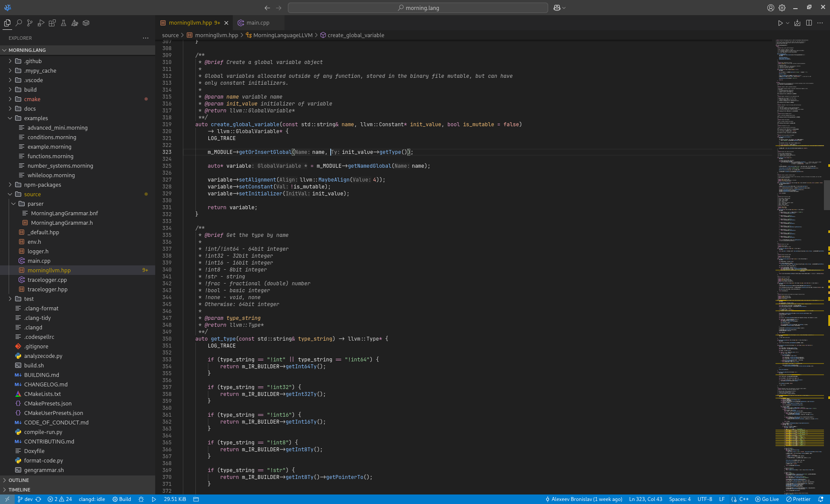Open the Extensions view

click(x=52, y=23)
